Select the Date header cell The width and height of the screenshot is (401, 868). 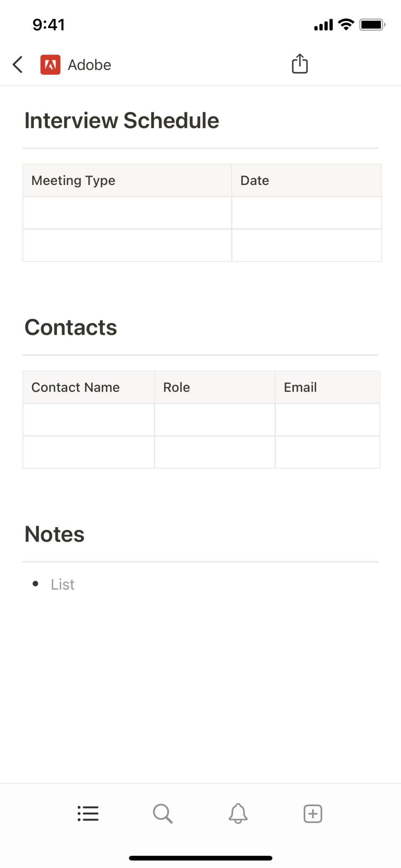307,181
